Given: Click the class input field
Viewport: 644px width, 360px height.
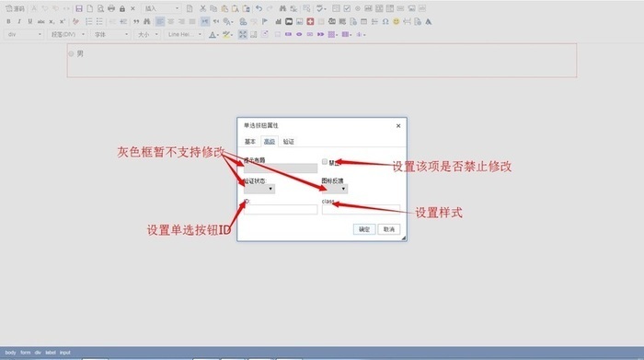Looking at the screenshot, I should tap(361, 210).
